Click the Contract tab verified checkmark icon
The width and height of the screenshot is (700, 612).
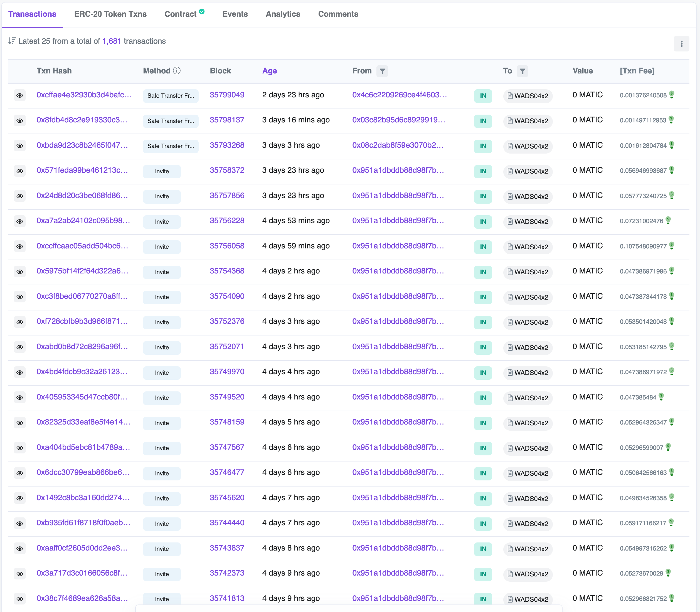click(x=201, y=12)
